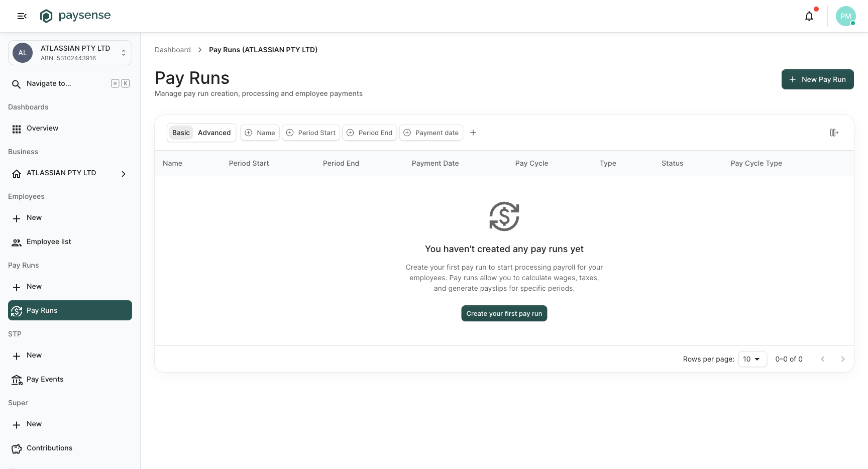Click the large empty-state pay run icon
The image size is (868, 469).
click(x=504, y=216)
